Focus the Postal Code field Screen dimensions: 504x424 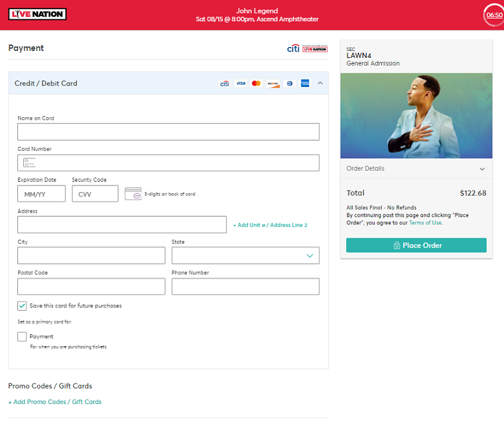[91, 286]
